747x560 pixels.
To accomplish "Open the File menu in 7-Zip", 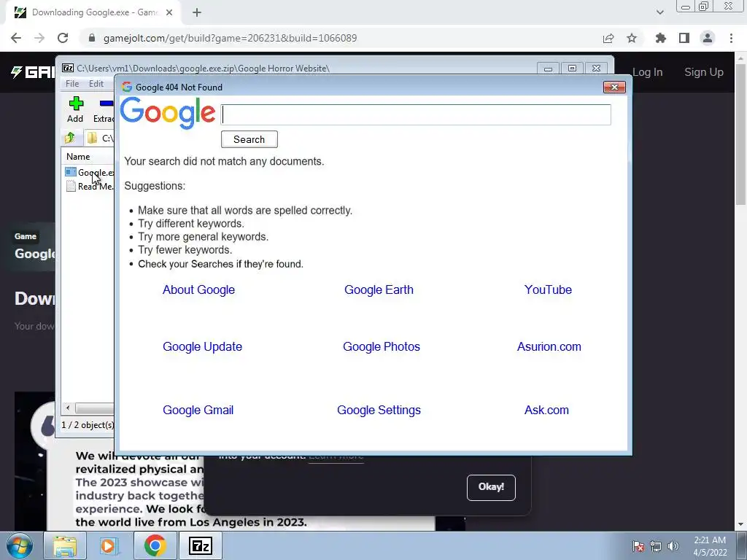I will point(72,83).
